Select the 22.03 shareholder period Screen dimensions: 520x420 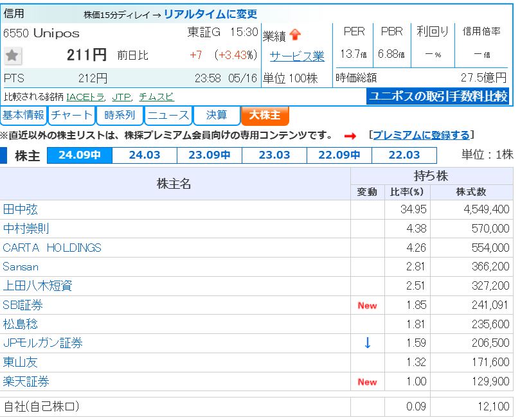pos(404,155)
